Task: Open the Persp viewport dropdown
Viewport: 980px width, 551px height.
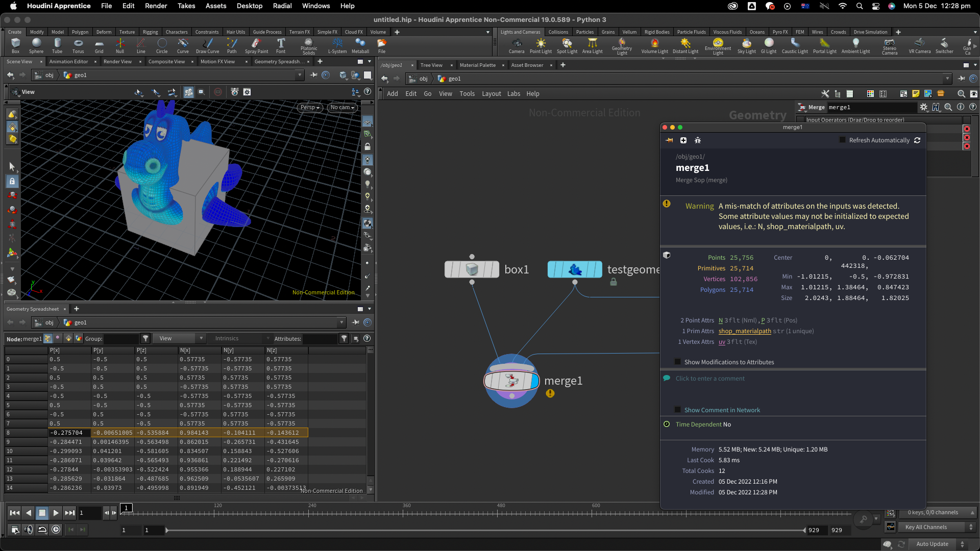Action: pyautogui.click(x=310, y=108)
